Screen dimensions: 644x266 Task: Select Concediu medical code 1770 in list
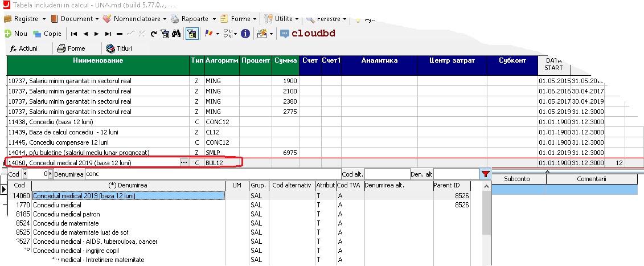128,204
